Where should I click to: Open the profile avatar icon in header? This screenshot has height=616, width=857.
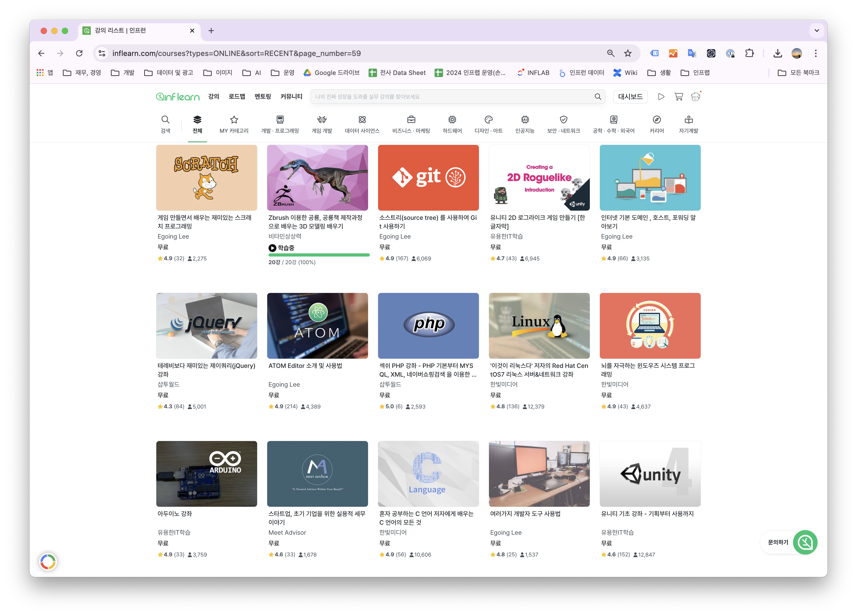(x=696, y=97)
